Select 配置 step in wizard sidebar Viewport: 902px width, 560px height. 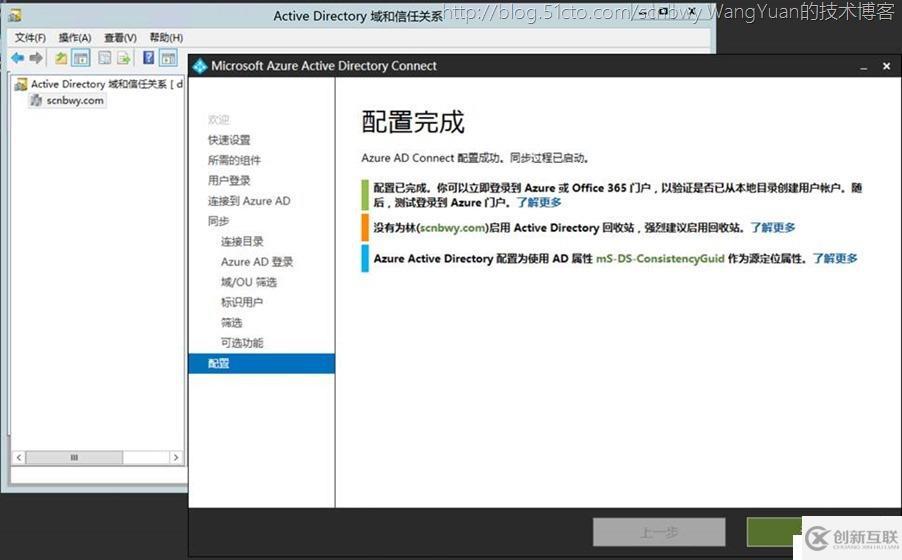(x=219, y=363)
